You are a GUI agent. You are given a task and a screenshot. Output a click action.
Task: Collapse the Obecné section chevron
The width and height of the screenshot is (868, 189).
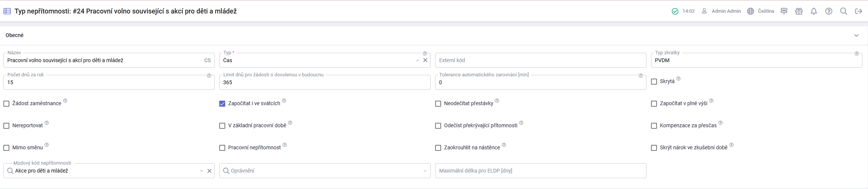point(856,36)
